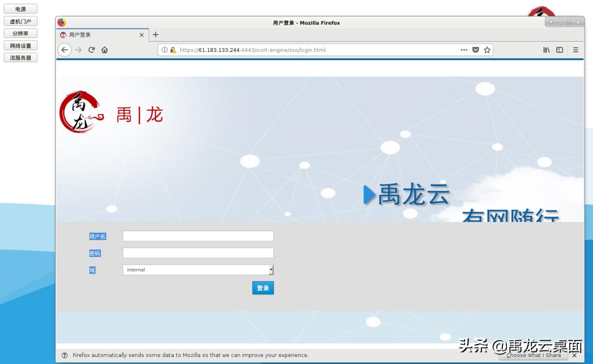Click the back navigation arrow in Firefox
The image size is (593, 364).
(64, 50)
